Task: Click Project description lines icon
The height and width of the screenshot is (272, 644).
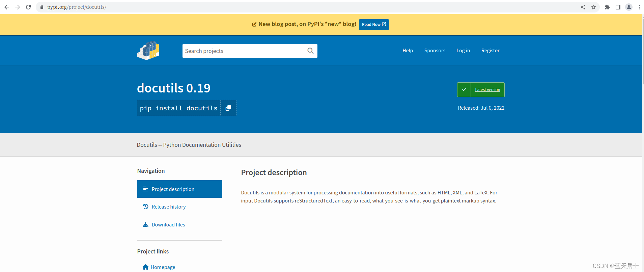Action: [x=145, y=189]
